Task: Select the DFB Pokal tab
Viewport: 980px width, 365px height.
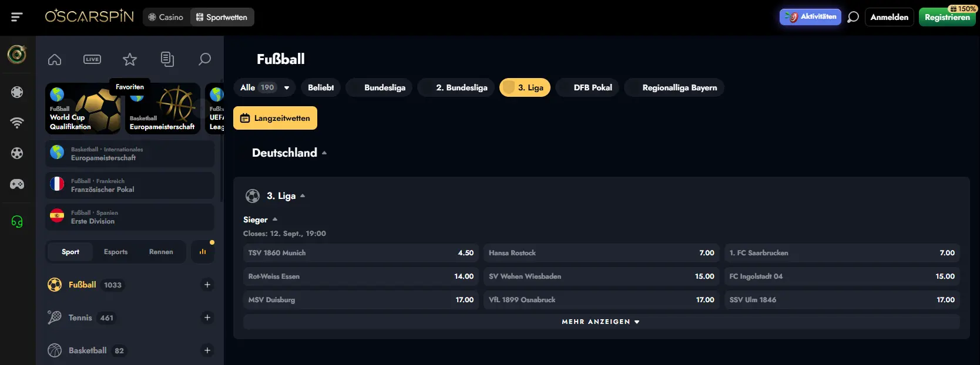Action: click(592, 87)
